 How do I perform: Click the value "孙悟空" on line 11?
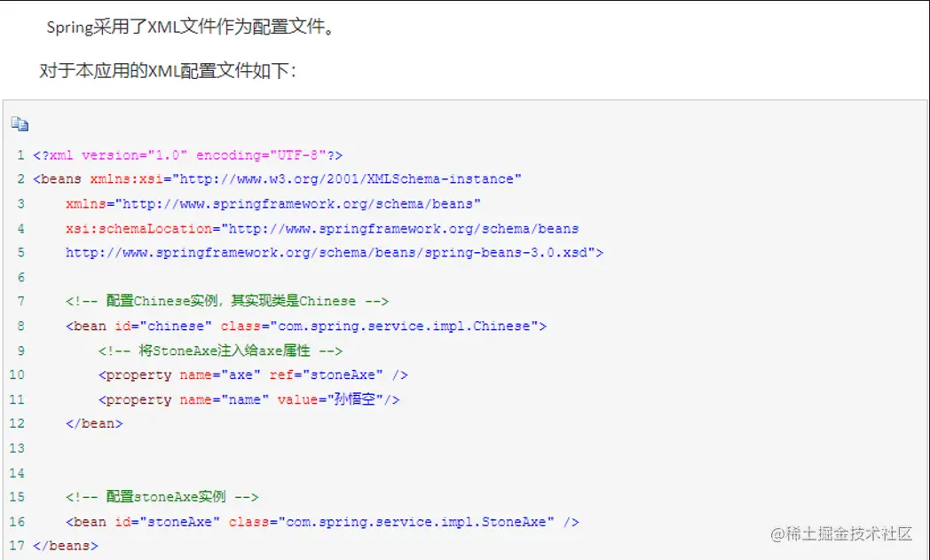355,400
